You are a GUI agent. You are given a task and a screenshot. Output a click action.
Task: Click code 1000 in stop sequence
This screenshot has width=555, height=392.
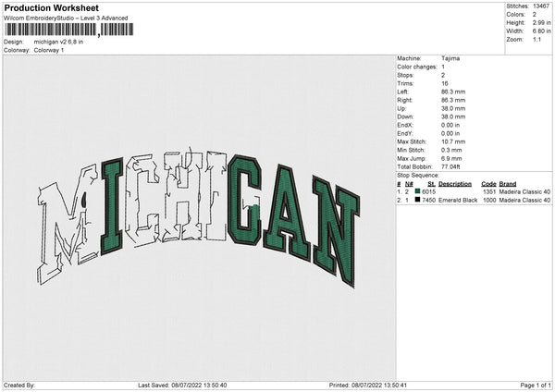tap(489, 201)
